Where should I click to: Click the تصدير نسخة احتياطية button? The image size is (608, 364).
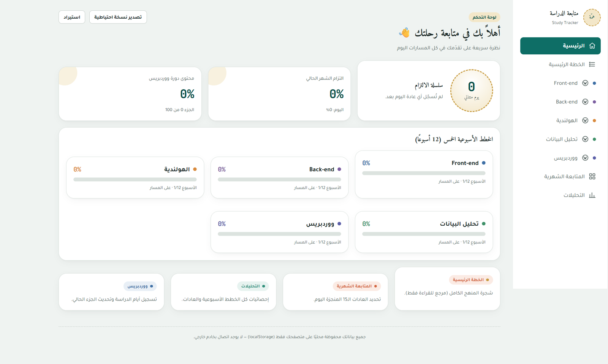pos(118,17)
